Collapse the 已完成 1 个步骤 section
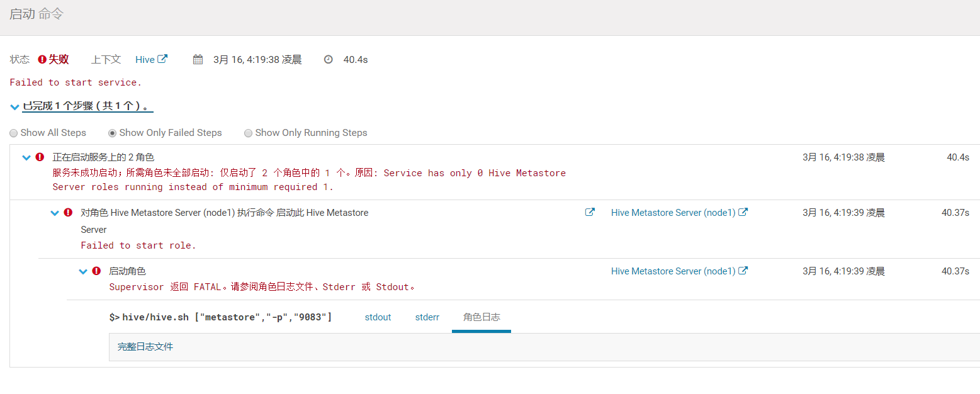The height and width of the screenshot is (394, 980). click(14, 107)
